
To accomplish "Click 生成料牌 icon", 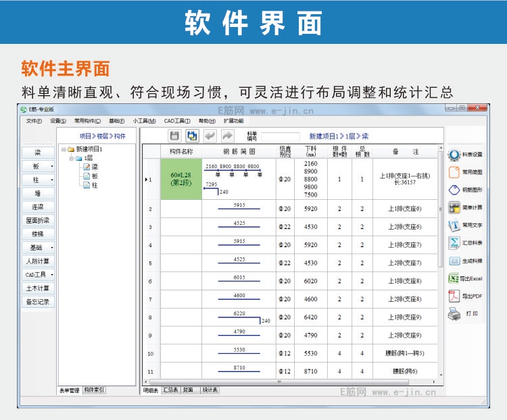I will point(454,261).
